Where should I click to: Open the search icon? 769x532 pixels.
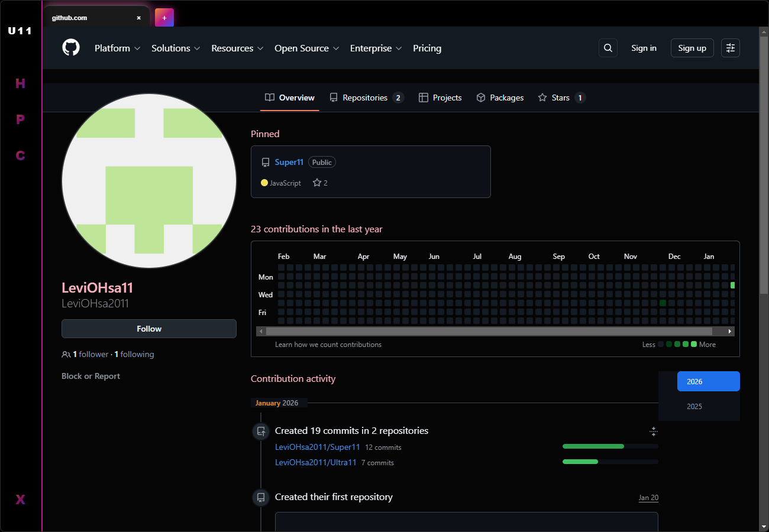(x=608, y=48)
